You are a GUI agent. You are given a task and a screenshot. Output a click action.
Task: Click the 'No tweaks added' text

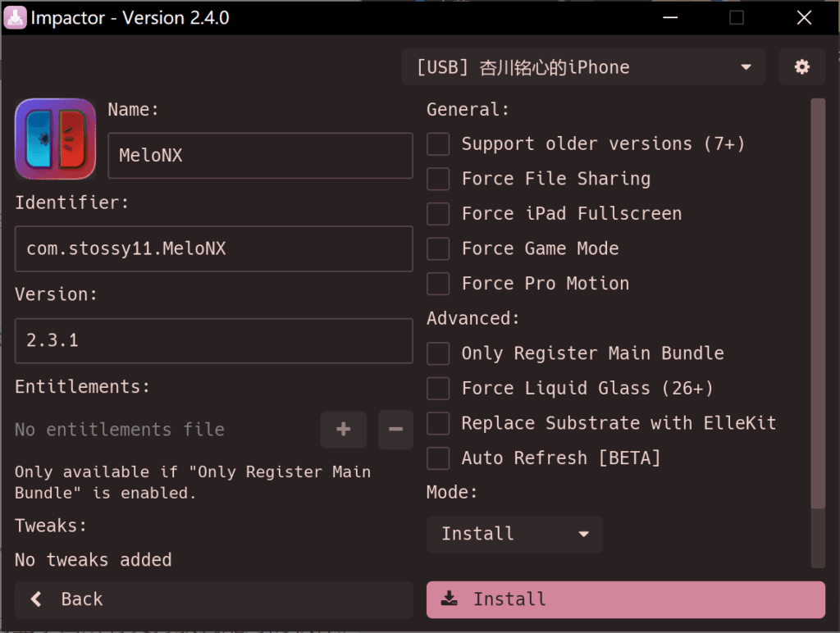point(94,560)
